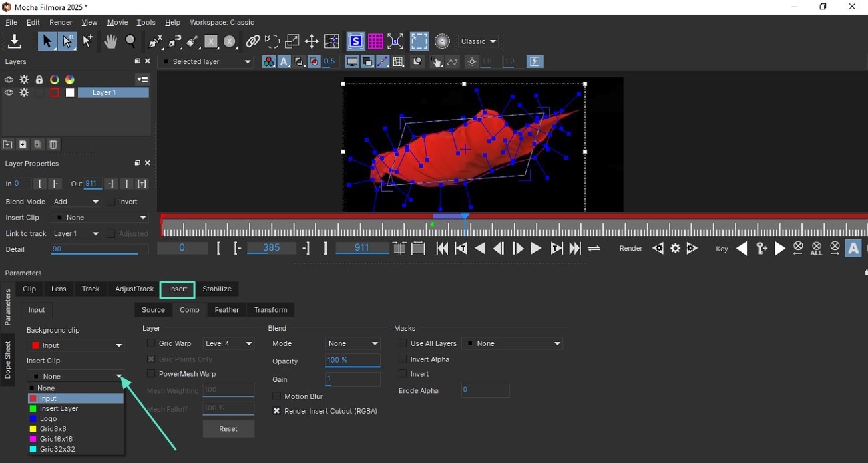Toggle the Autokey A button
This screenshot has width=868, height=463.
pos(853,249)
